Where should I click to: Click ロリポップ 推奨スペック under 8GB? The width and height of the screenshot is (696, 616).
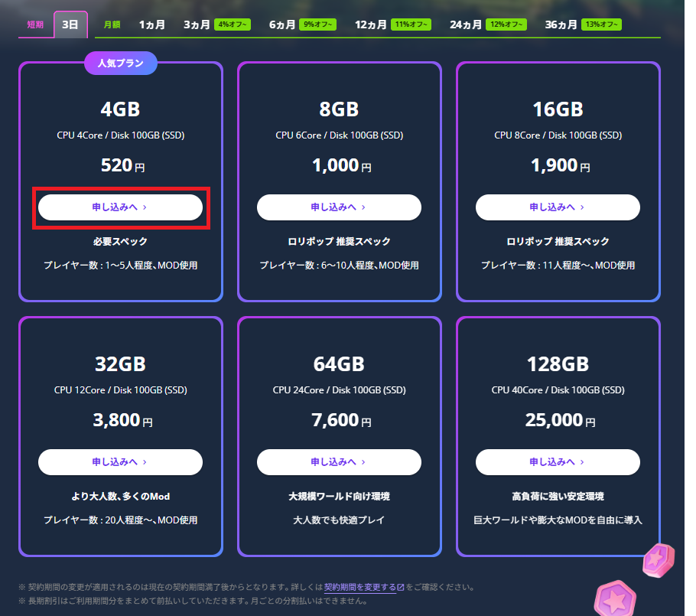(x=339, y=242)
